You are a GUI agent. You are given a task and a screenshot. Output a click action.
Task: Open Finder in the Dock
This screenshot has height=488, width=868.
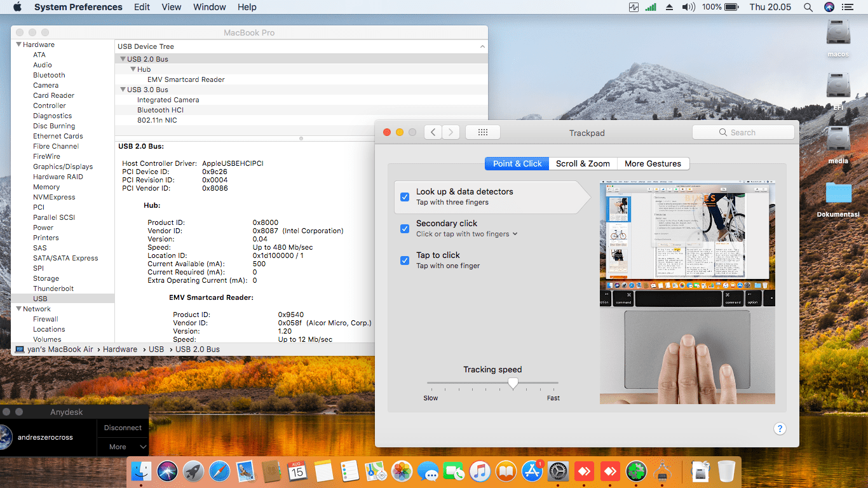pyautogui.click(x=141, y=471)
